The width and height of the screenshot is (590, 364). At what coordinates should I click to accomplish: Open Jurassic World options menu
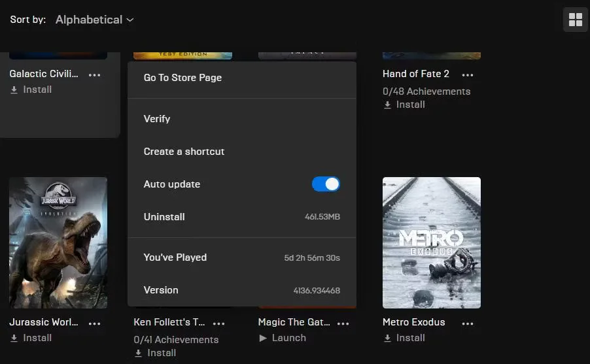(94, 323)
